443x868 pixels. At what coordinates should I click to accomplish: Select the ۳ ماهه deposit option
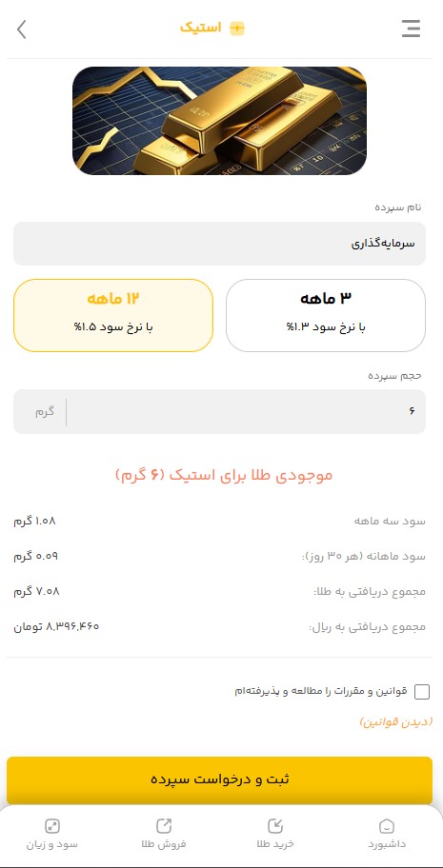click(326, 316)
